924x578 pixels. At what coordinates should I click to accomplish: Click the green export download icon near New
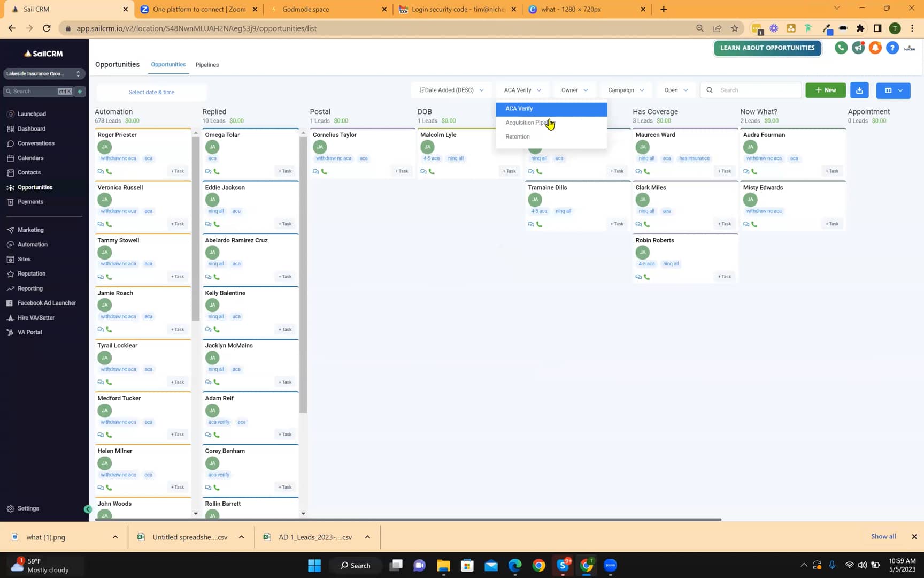859,90
